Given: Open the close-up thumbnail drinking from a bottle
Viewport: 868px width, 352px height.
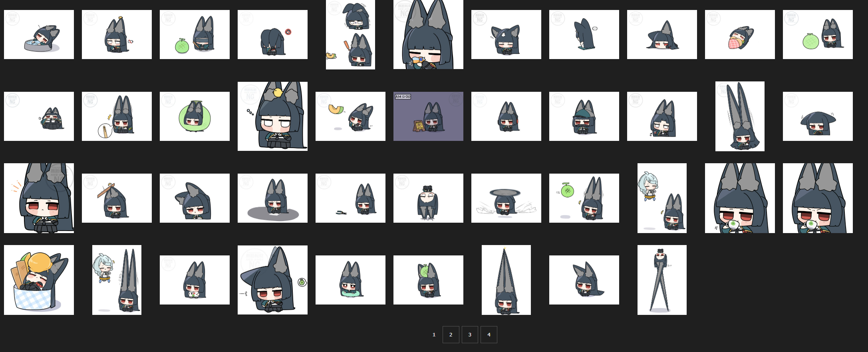Looking at the screenshot, I should [x=428, y=34].
